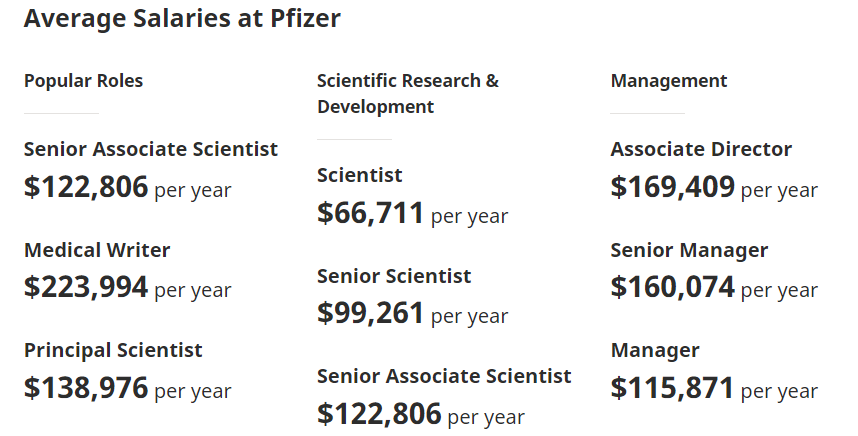Click the Medical Writer role link
Viewport: 858px width, 436px height.
click(97, 250)
